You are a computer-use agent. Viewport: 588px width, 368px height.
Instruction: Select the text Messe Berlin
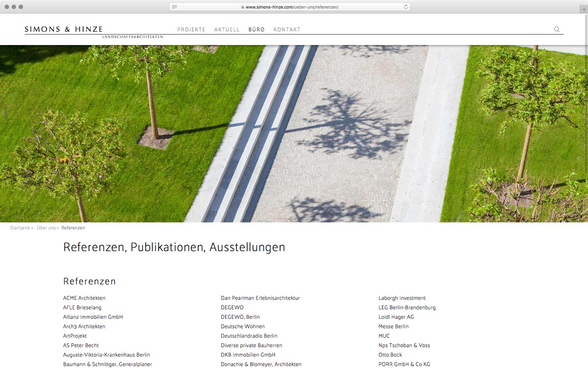[x=394, y=326]
